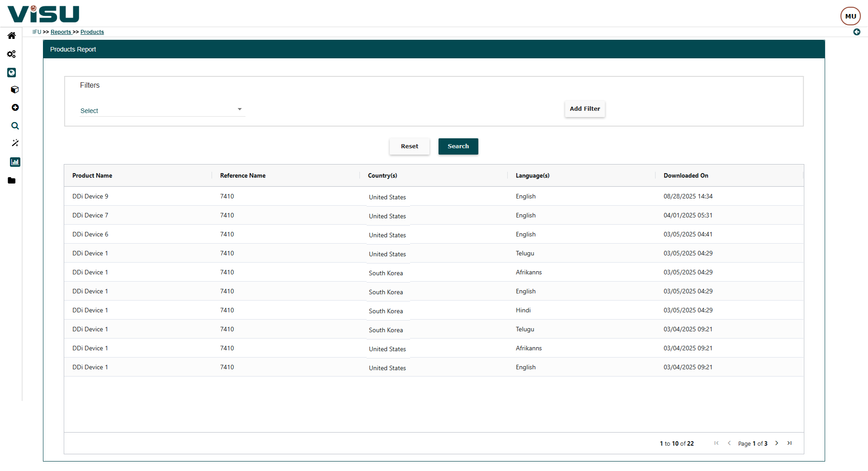Image resolution: width=868 pixels, height=471 pixels.
Task: Click the globe icon in sidebar
Action: click(12, 72)
